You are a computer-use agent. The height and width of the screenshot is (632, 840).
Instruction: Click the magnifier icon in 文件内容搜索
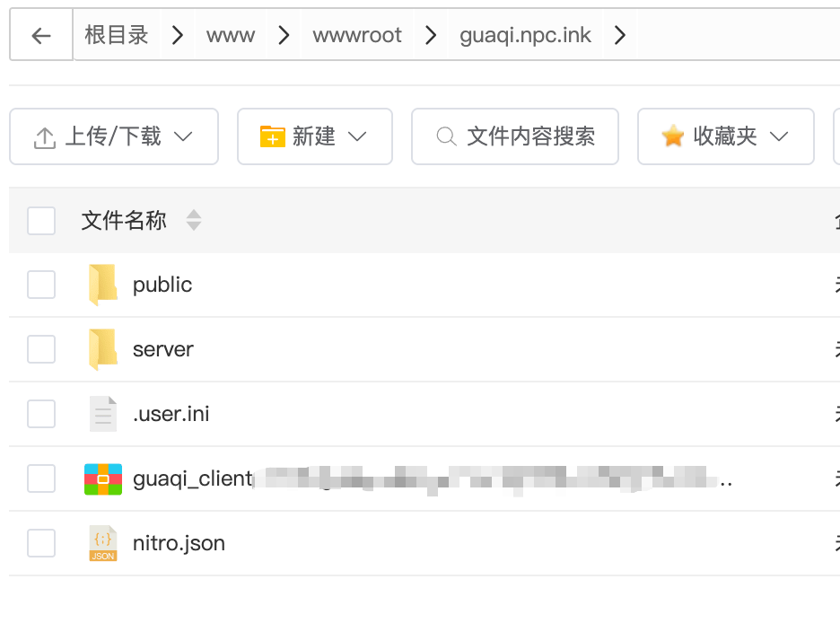click(x=446, y=136)
